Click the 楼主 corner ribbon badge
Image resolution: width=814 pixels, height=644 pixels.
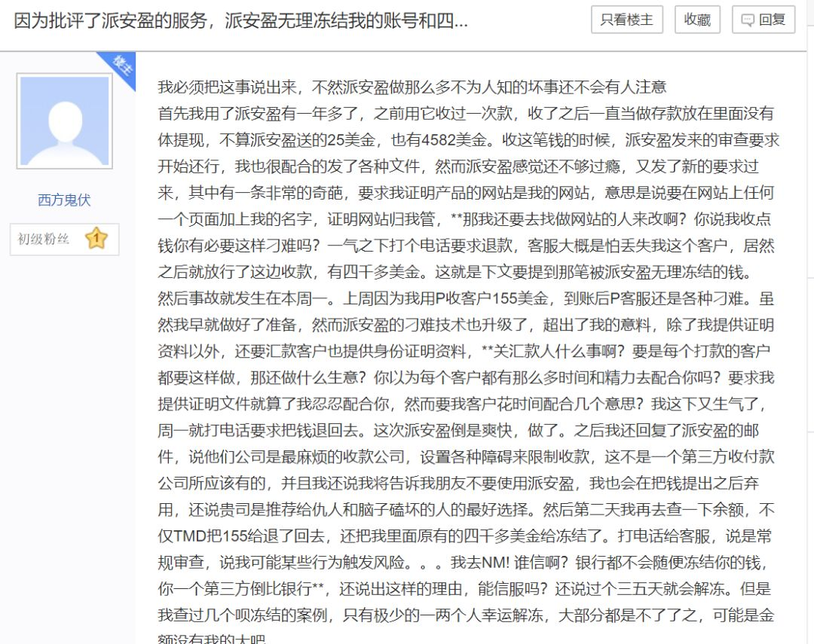120,68
